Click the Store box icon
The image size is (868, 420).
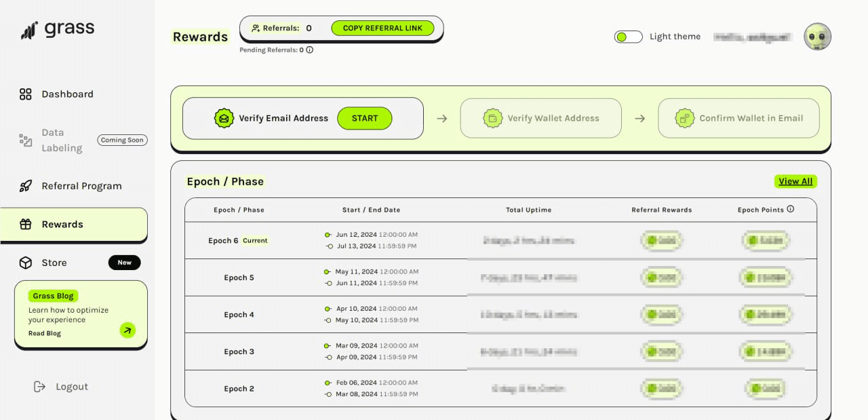(26, 263)
